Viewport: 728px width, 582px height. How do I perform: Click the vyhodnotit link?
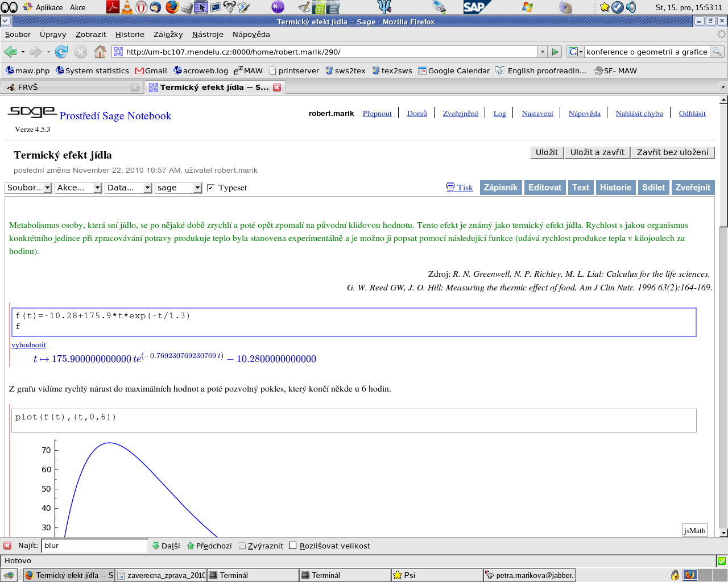[x=28, y=344]
